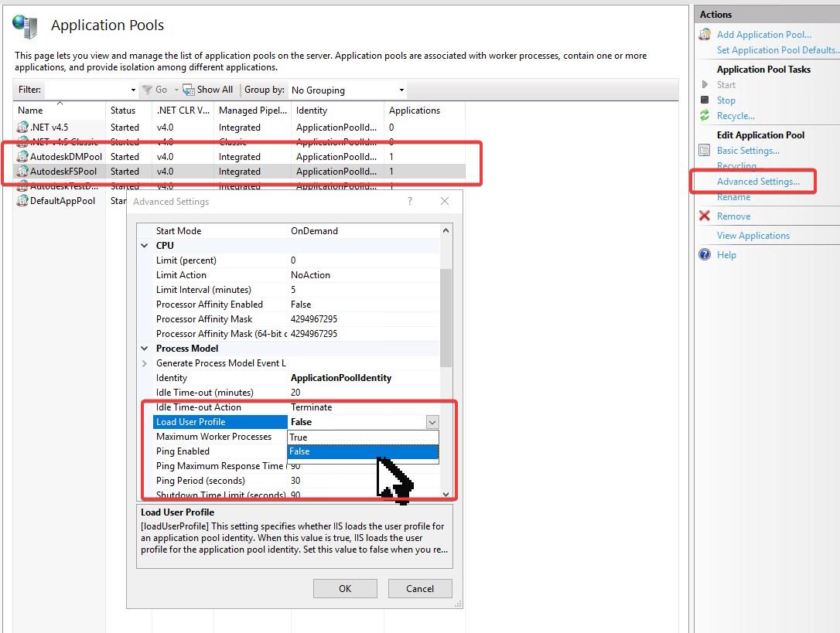This screenshot has width=840, height=633.
Task: Collapse the CPU section
Action: 145,245
